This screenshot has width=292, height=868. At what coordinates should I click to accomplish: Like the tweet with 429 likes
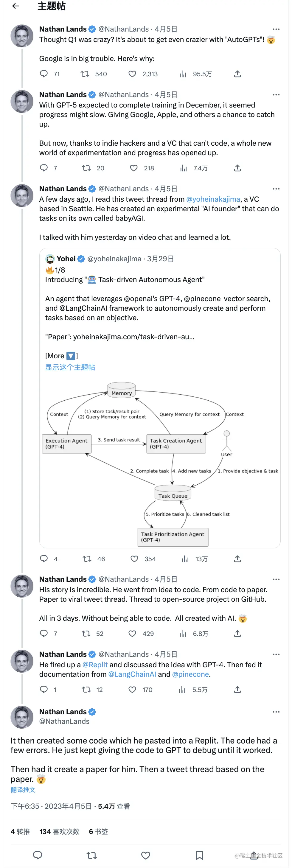[133, 634]
